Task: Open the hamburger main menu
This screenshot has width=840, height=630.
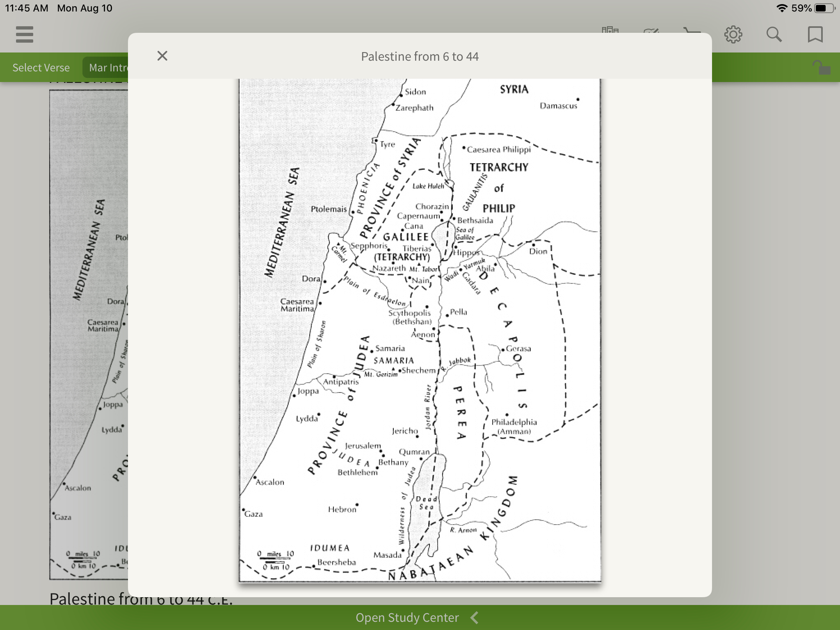Action: [25, 34]
